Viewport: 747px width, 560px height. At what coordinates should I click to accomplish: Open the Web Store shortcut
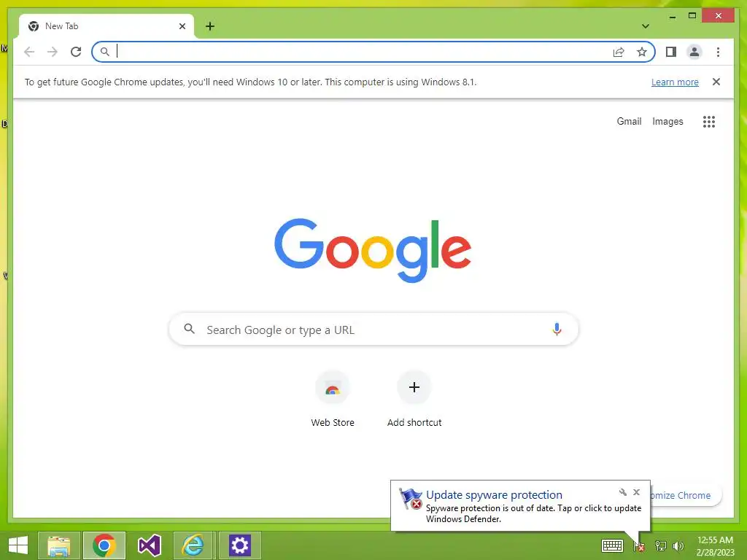(333, 400)
